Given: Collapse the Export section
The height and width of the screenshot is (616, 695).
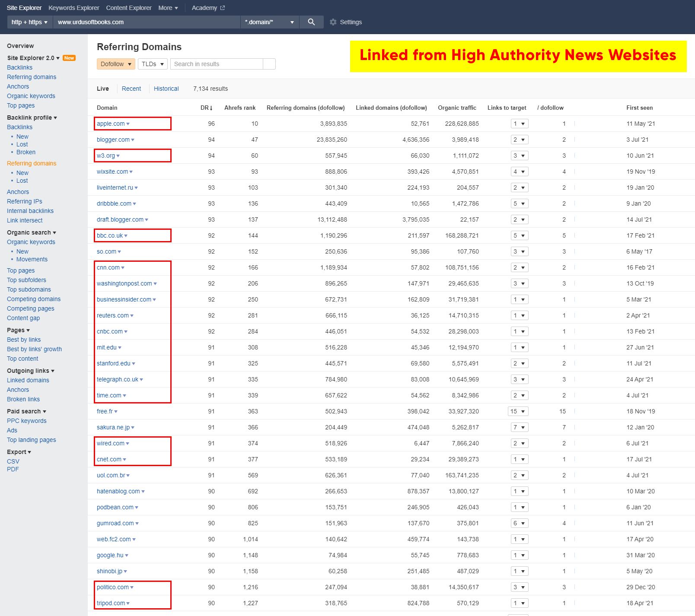Looking at the screenshot, I should click(19, 452).
